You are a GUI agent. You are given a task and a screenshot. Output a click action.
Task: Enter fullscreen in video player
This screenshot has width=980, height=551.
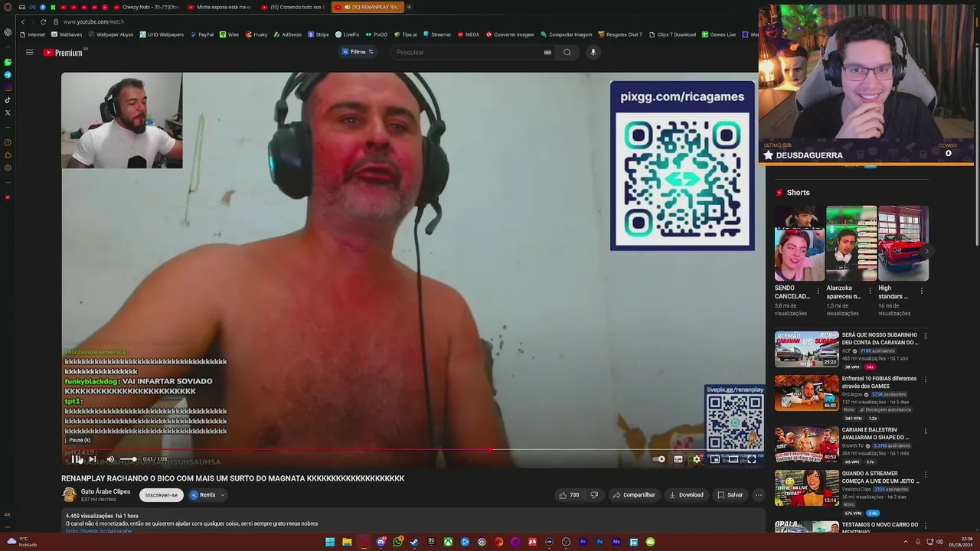(x=752, y=459)
